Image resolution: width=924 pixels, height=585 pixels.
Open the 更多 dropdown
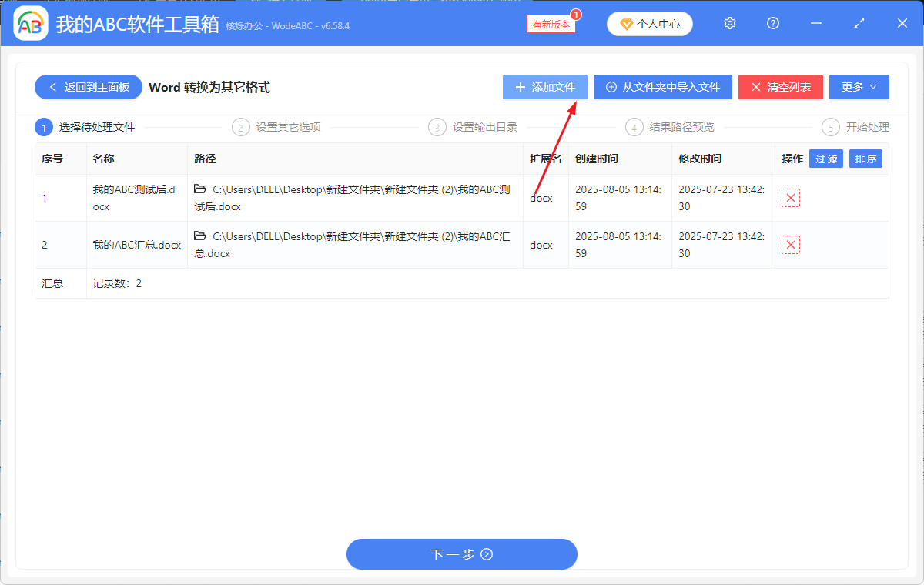pyautogui.click(x=859, y=87)
